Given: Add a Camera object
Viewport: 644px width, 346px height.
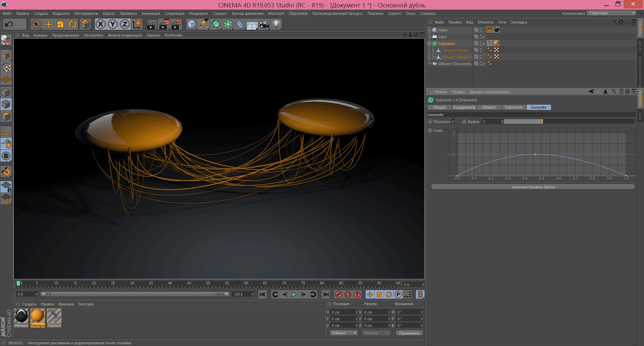Looking at the screenshot, I should click(x=264, y=24).
